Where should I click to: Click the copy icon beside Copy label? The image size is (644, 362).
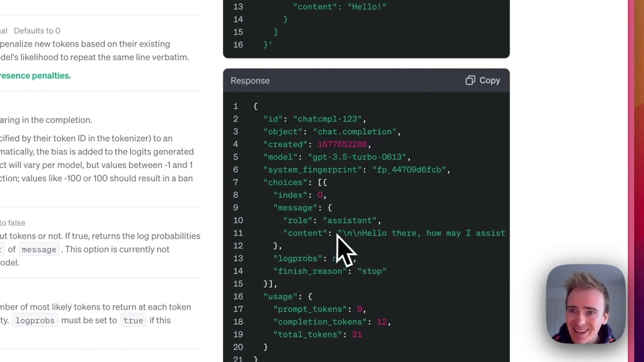coord(470,80)
